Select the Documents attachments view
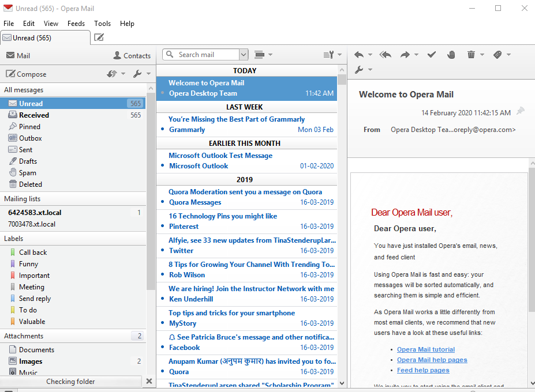 click(73, 350)
